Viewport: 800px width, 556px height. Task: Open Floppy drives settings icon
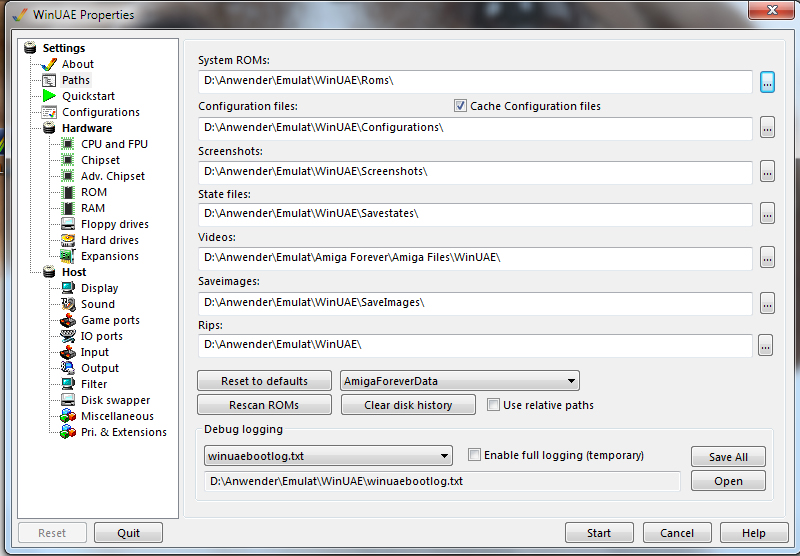tap(68, 224)
